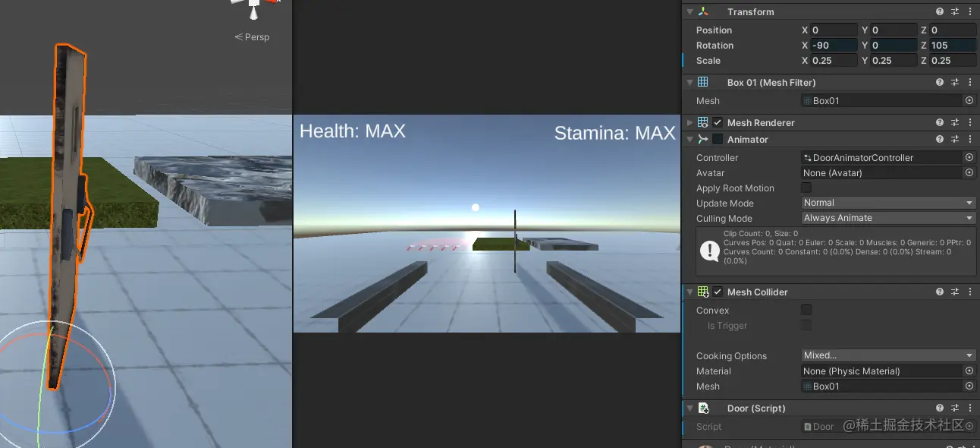
Task: Open the Mesh Collider help icon
Action: coord(940,292)
